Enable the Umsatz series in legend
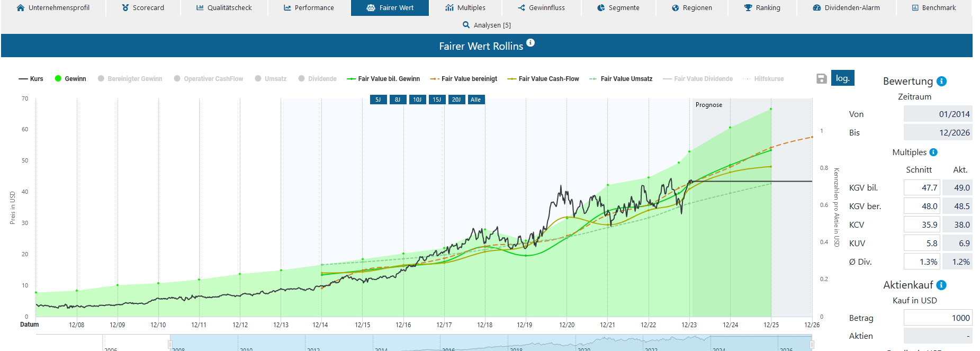This screenshot has width=980, height=351. (271, 79)
